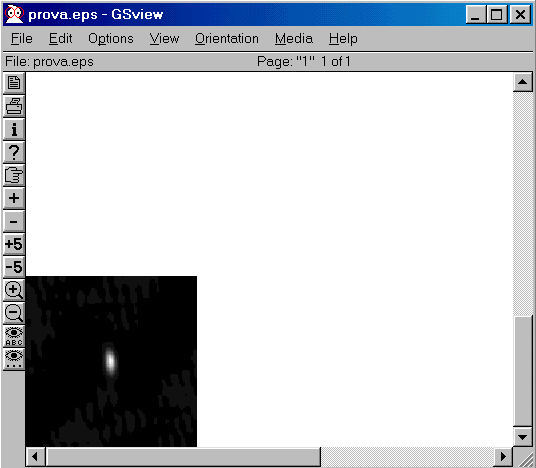Jump back five pages with -5
The image size is (536, 468).
14,267
